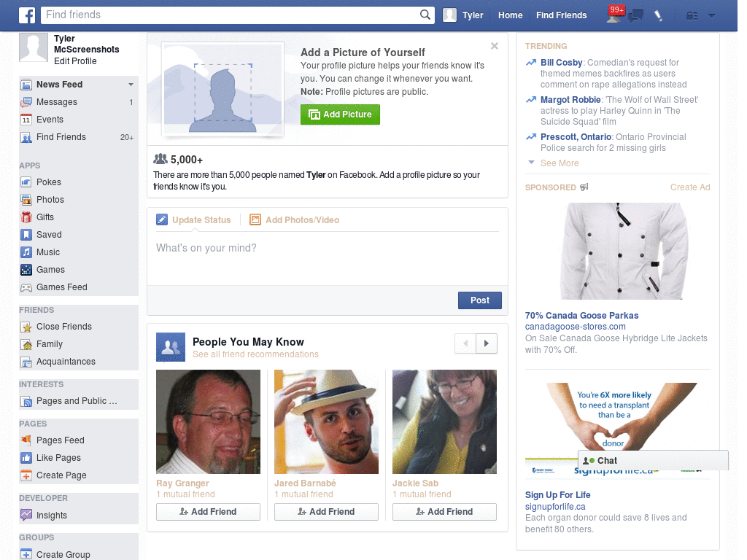Click the sponsored megaphone icon
Image resolution: width=747 pixels, height=560 pixels.
tap(584, 187)
